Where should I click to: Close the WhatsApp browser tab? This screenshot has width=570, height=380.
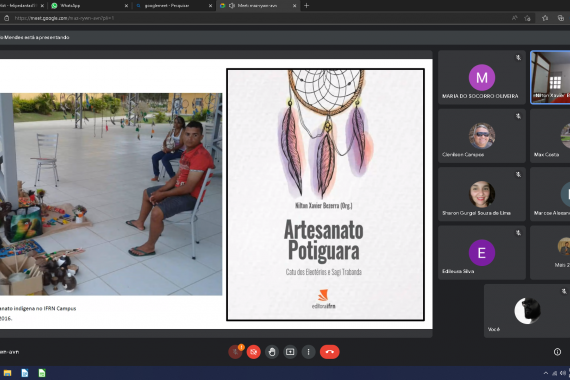(x=127, y=5)
